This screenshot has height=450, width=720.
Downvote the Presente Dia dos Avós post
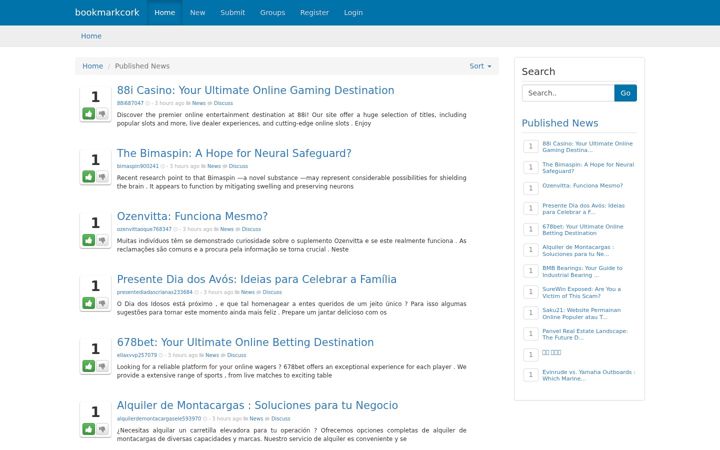pos(102,303)
